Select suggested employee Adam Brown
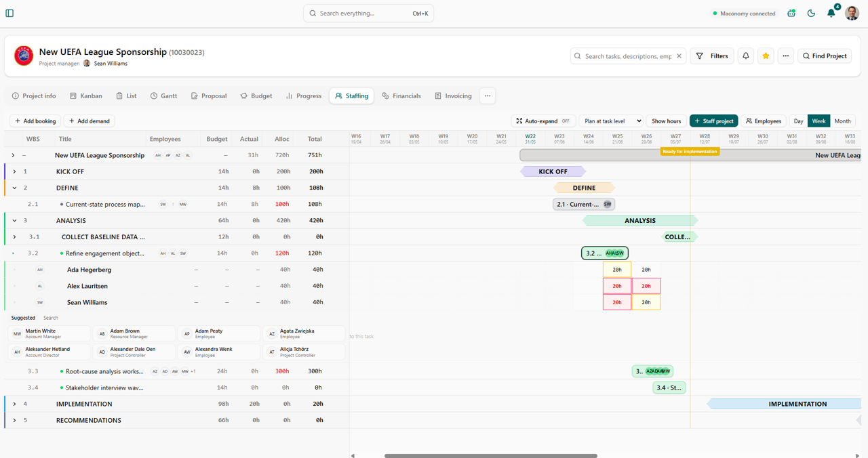The height and width of the screenshot is (458, 868). point(134,334)
